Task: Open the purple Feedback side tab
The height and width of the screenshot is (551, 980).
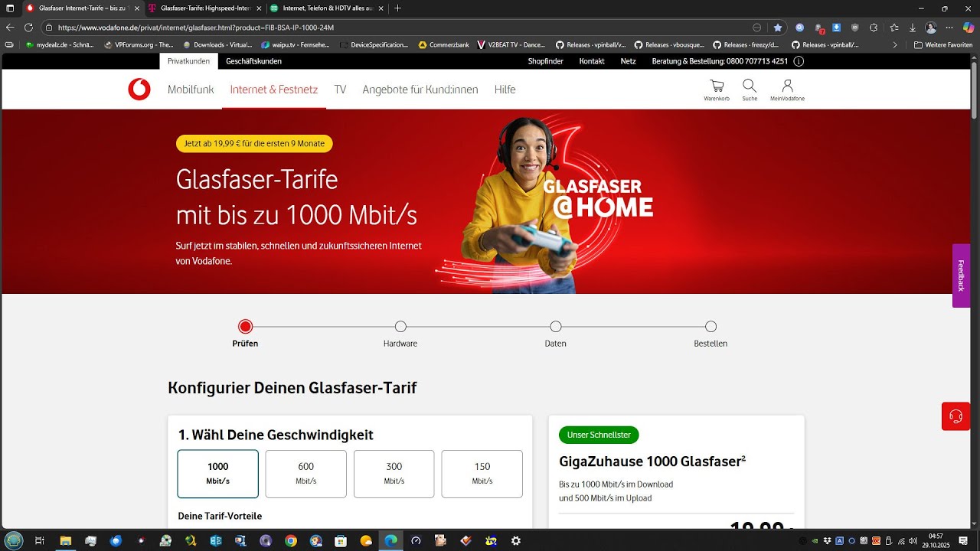Action: point(961,275)
